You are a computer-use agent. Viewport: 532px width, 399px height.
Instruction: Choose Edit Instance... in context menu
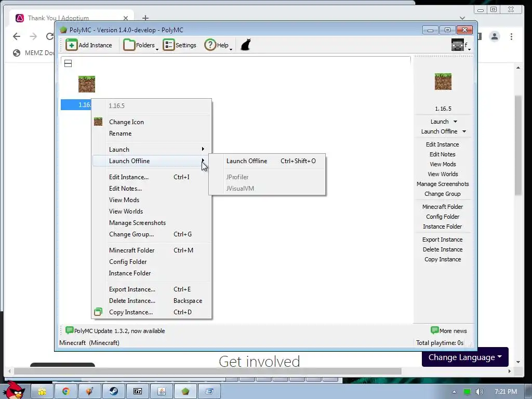[x=151, y=177]
